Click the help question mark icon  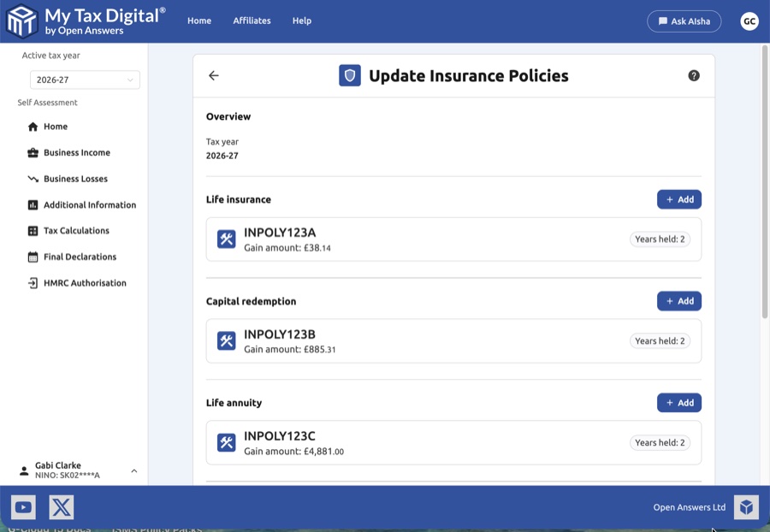coord(694,75)
